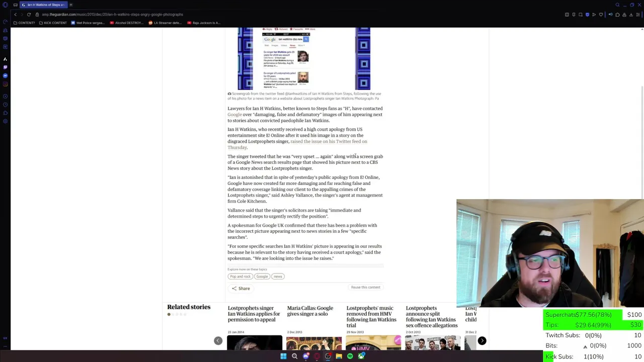The image size is (644, 362).
Task: Click the send flow arrow icon
Action: (x=594, y=15)
